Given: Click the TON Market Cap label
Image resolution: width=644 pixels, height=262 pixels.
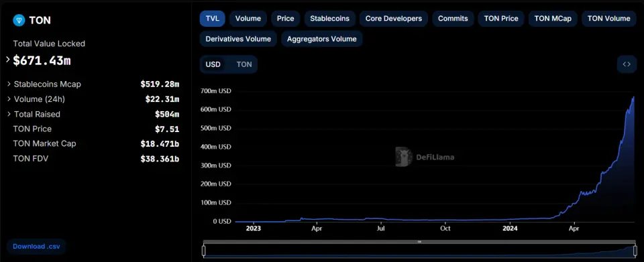Looking at the screenshot, I should tap(44, 143).
